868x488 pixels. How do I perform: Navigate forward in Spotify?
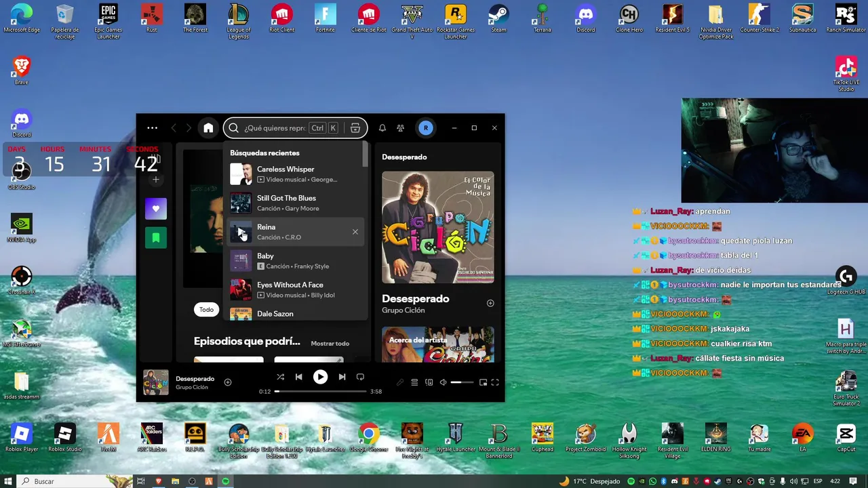(189, 128)
